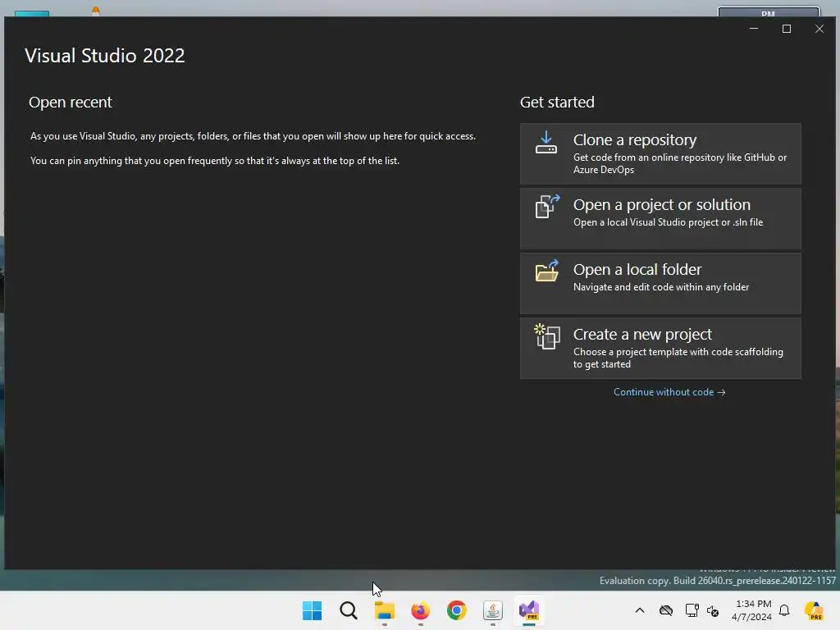Expand the system tray hidden icons chevron
The image size is (840, 630).
(x=640, y=610)
